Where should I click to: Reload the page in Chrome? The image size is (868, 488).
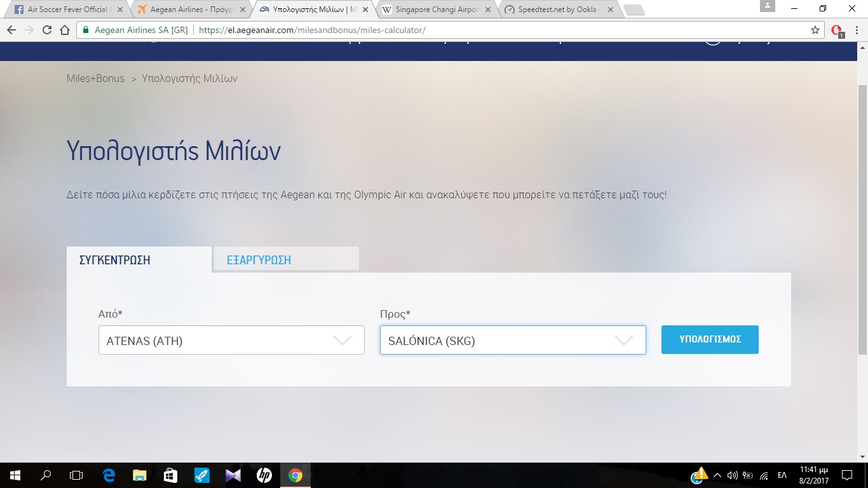[47, 30]
